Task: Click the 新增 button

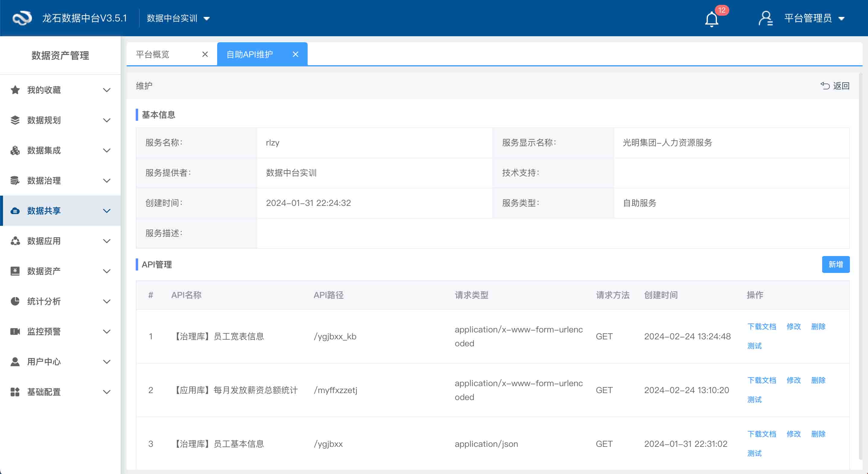Action: pos(836,264)
